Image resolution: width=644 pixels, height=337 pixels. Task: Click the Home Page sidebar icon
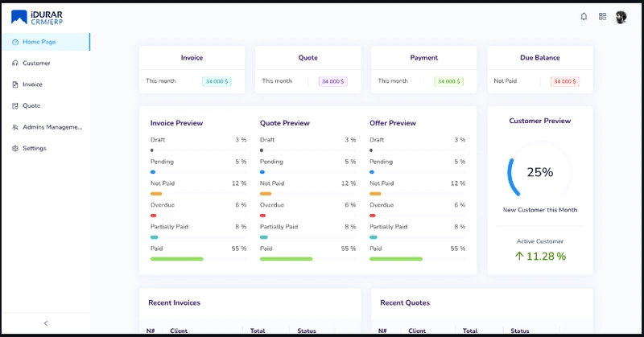coord(15,42)
